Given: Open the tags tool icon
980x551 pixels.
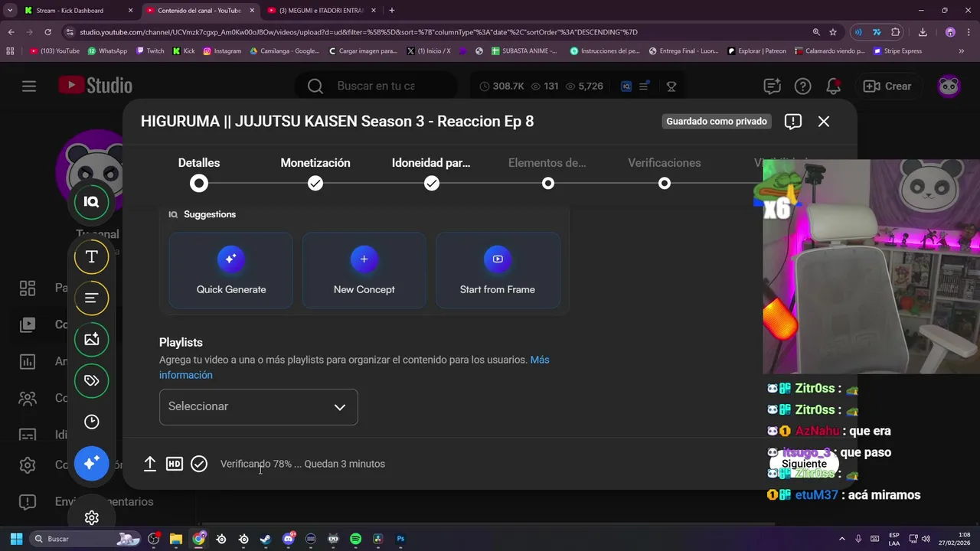Looking at the screenshot, I should click(91, 380).
